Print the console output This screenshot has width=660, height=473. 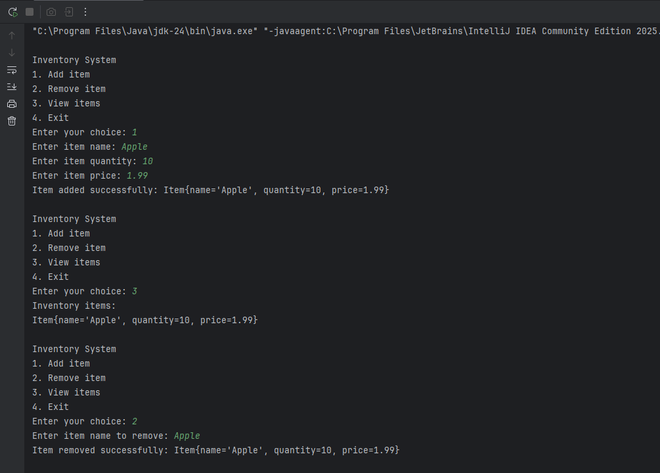(12, 104)
